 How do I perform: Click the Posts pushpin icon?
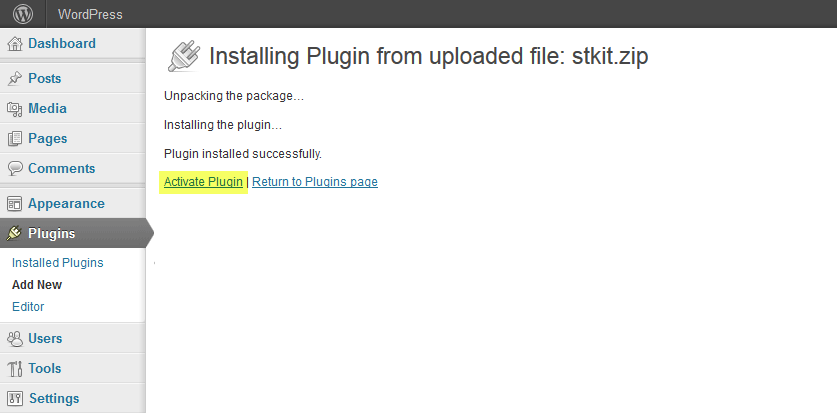(15, 79)
